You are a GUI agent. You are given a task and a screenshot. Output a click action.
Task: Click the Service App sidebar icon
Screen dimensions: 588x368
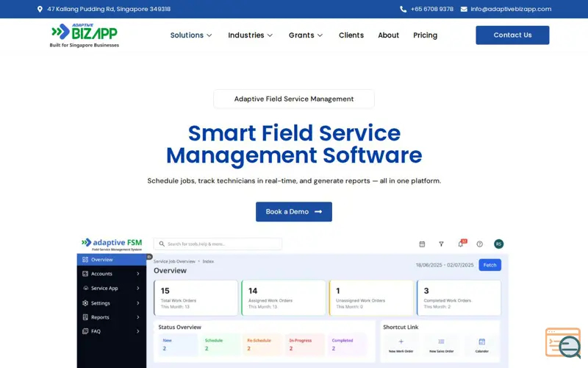pos(85,288)
